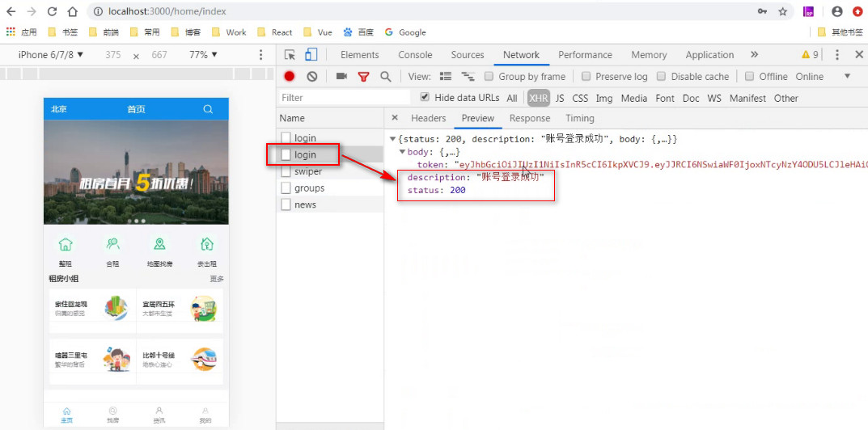Collapse the root response object triangle
Viewport: 868px width, 430px height.
click(x=392, y=139)
